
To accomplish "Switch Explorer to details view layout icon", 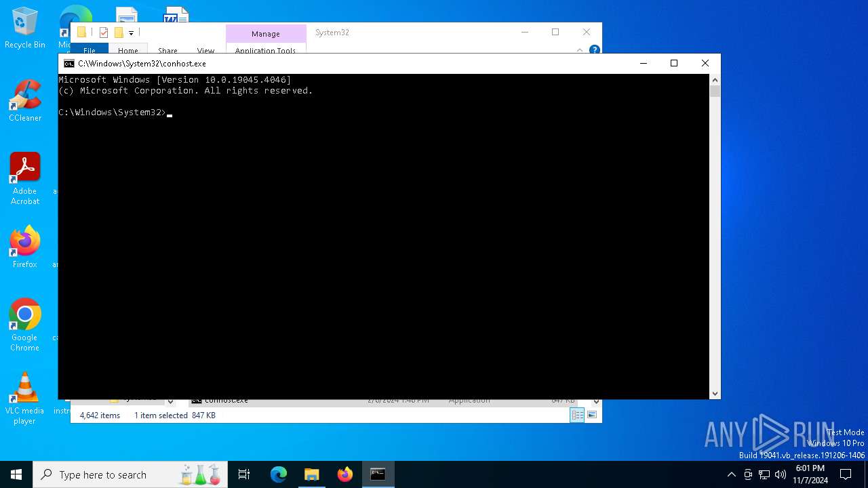I will [x=577, y=415].
